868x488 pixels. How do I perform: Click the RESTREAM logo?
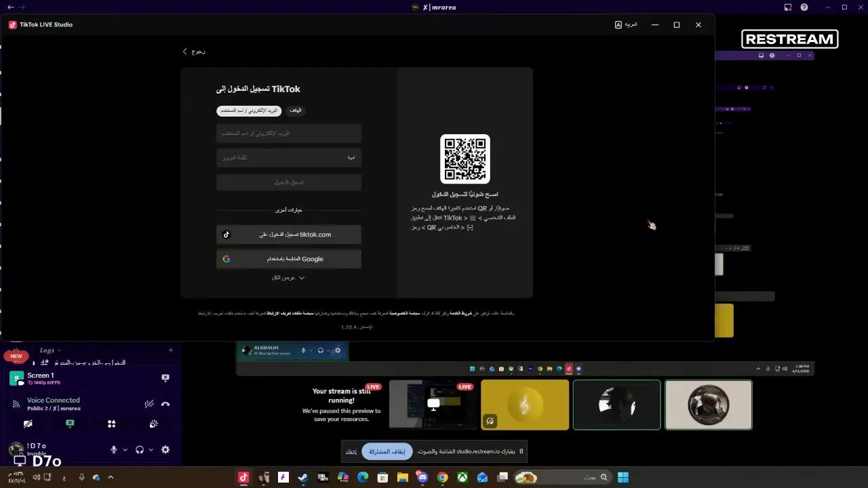coord(790,39)
